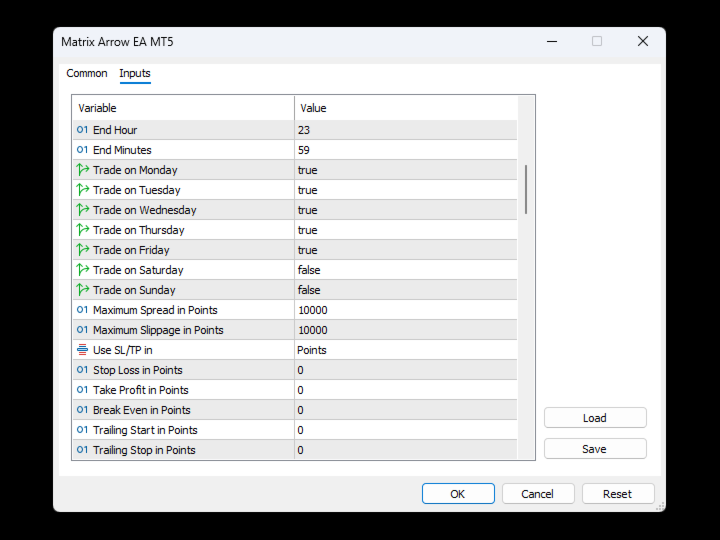The width and height of the screenshot is (720, 540).
Task: Toggle the Trade on Friday true value
Action: point(405,250)
